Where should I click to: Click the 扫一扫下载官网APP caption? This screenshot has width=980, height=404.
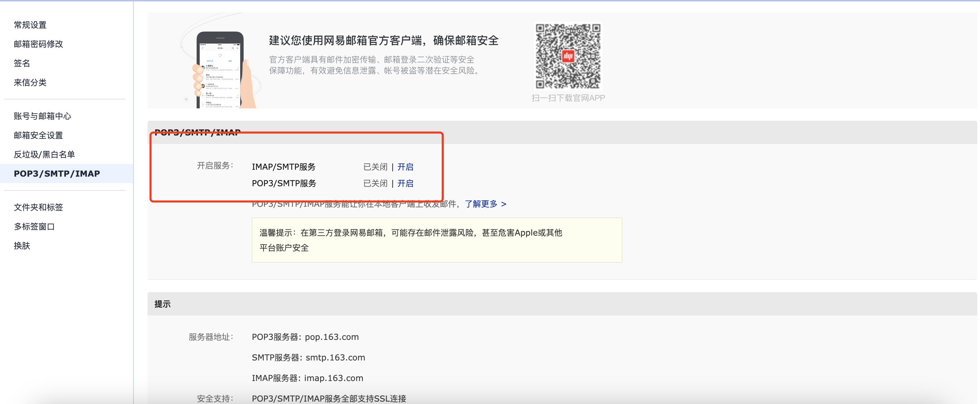click(568, 98)
